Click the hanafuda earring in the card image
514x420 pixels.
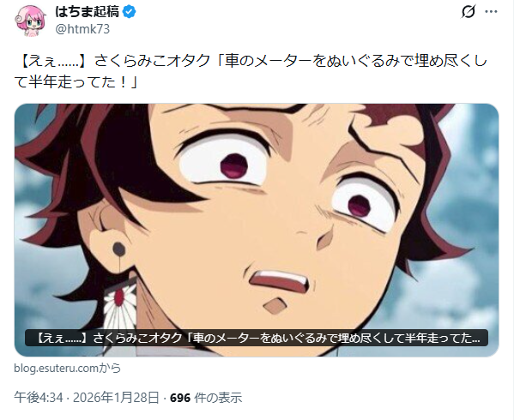118,308
